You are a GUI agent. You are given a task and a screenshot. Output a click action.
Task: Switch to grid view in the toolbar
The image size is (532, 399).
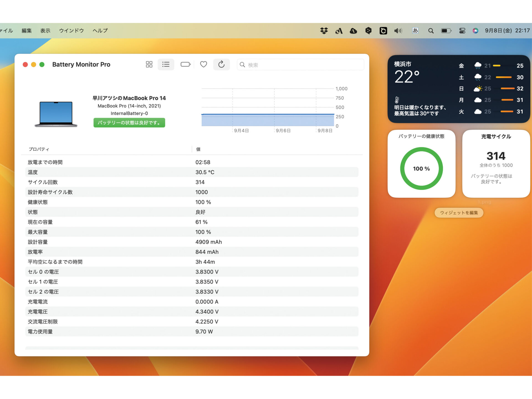coord(149,65)
